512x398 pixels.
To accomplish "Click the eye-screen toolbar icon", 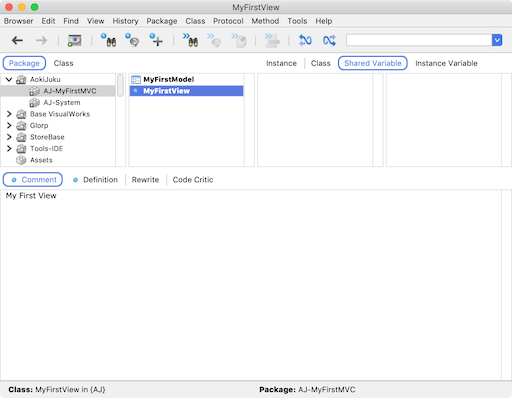I will tap(75, 41).
